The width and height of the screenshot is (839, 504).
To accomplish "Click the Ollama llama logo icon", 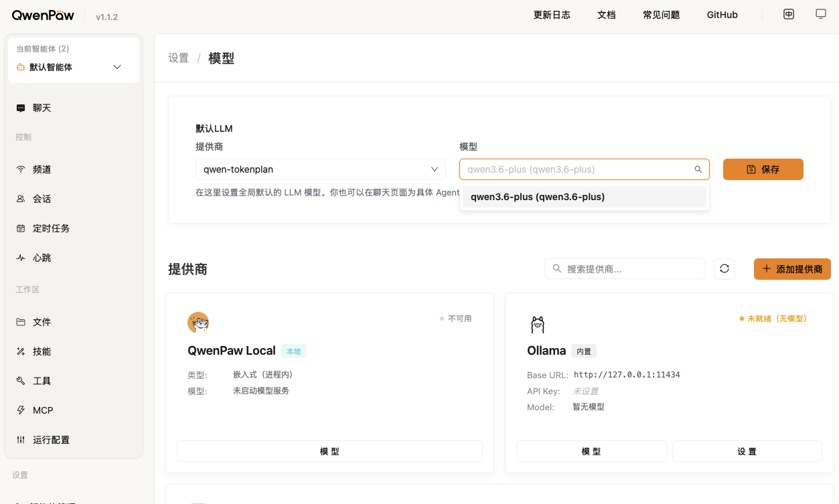I will pos(538,325).
